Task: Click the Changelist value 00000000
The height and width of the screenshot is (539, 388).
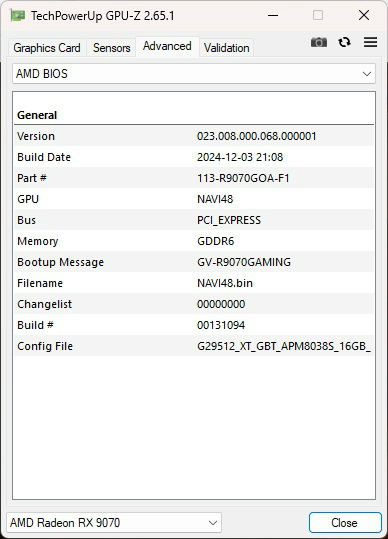Action: (221, 304)
